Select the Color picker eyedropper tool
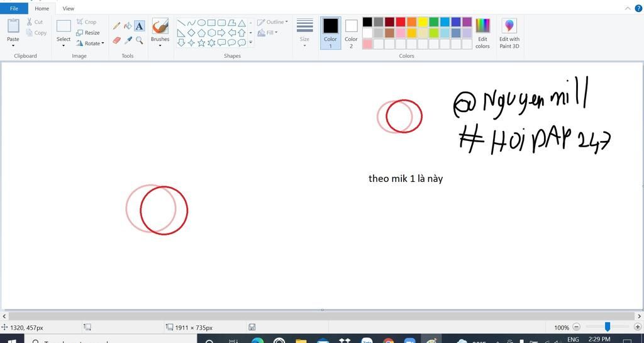644x343 pixels. [128, 40]
